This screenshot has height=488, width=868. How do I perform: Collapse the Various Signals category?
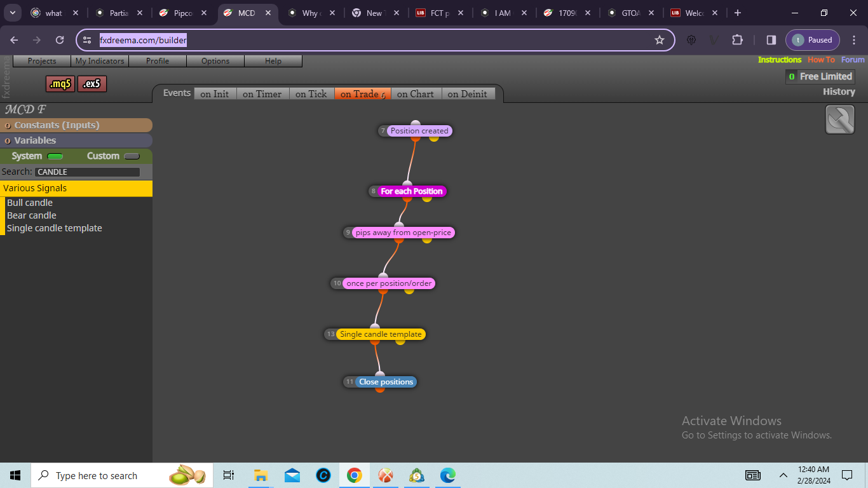click(x=76, y=188)
